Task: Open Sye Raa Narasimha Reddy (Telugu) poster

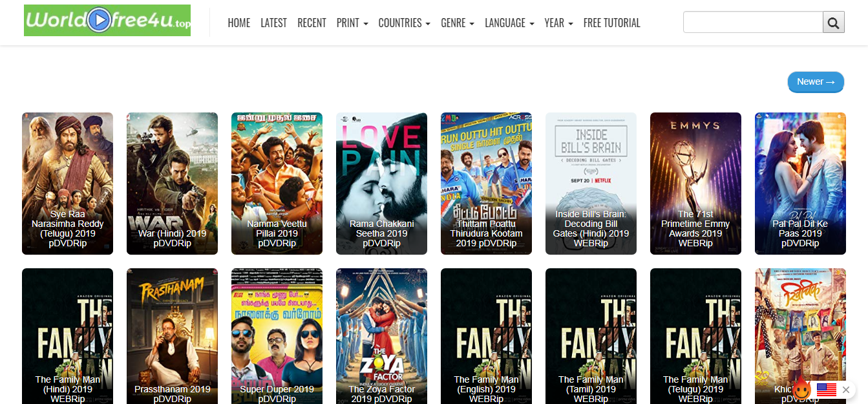Action: click(67, 184)
